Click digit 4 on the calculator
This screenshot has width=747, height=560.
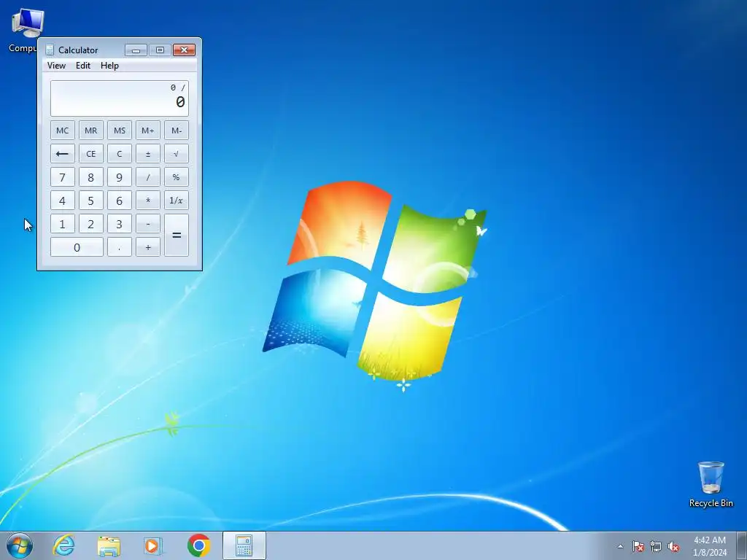tap(63, 201)
